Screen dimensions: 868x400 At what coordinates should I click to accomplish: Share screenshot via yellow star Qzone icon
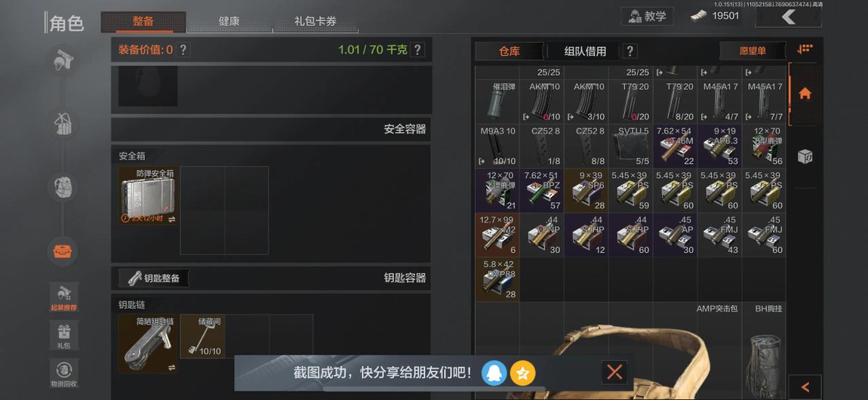522,373
